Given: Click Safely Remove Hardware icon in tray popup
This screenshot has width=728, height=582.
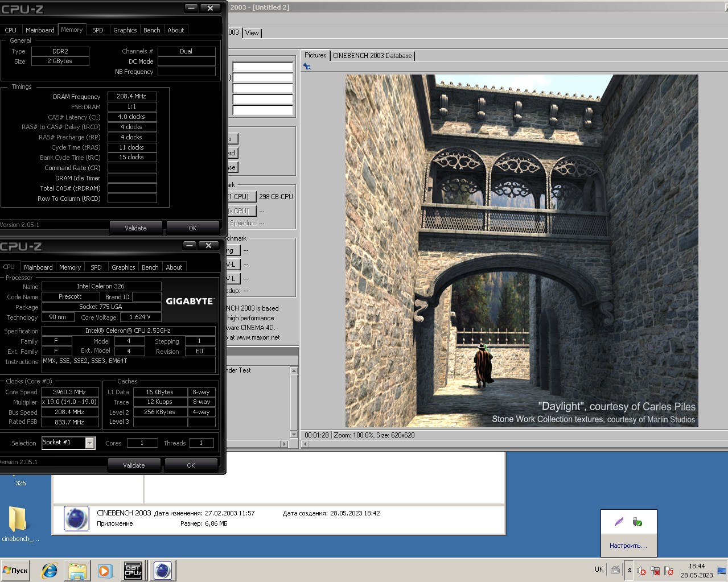Looking at the screenshot, I should coord(637,522).
